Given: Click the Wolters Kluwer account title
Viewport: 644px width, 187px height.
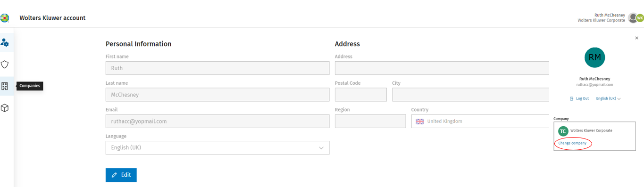Looking at the screenshot, I should 52,18.
